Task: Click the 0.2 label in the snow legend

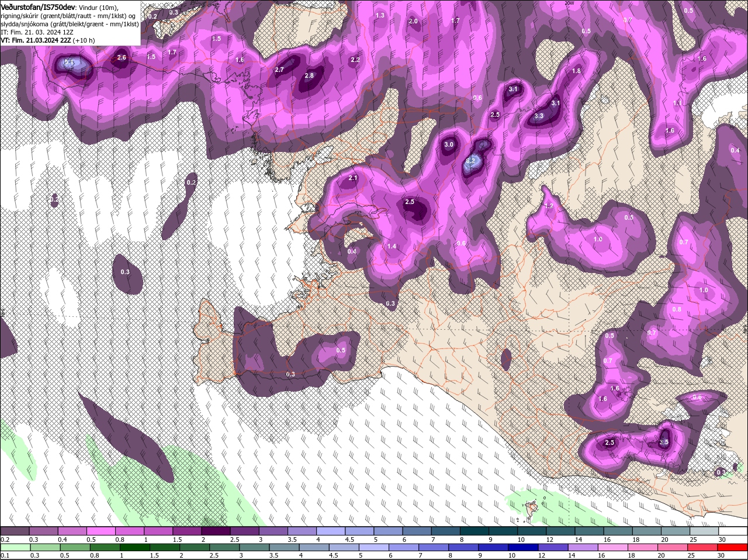Action: [x=5, y=539]
